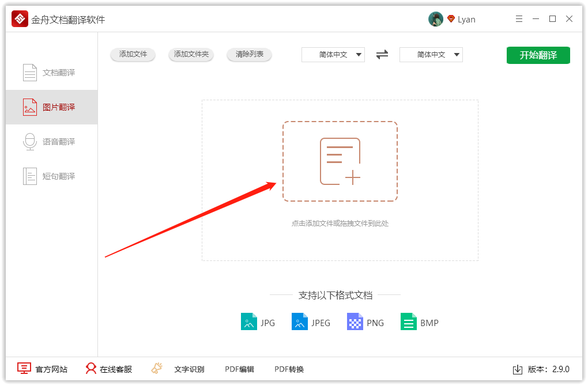Click 支持以下格式文档 heading text
Screen dimensions: 588x386
(x=336, y=296)
